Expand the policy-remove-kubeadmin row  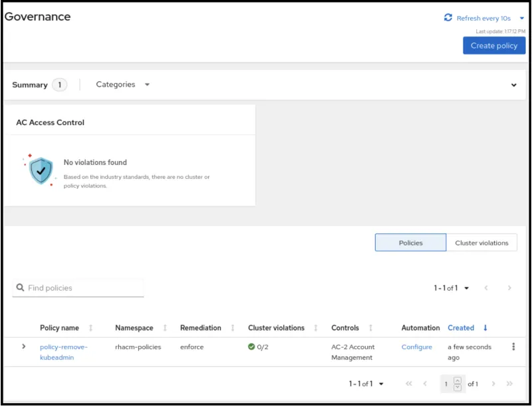coord(24,346)
